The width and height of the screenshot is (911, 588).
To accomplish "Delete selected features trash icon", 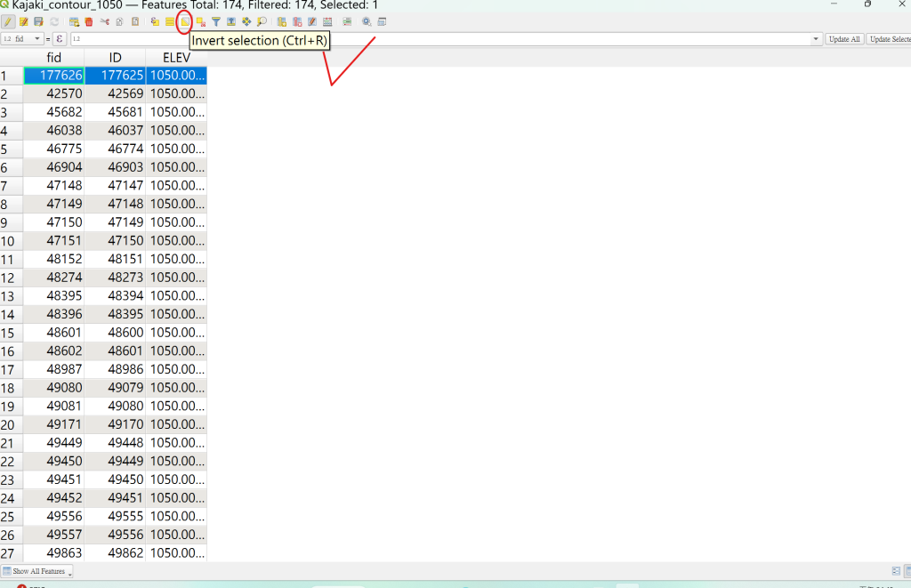I will pos(89,22).
